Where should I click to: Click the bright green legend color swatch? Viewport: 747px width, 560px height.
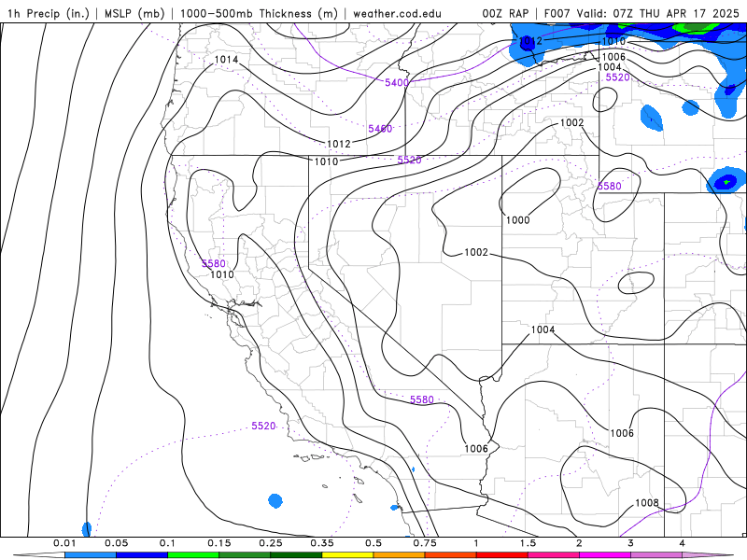(193, 555)
